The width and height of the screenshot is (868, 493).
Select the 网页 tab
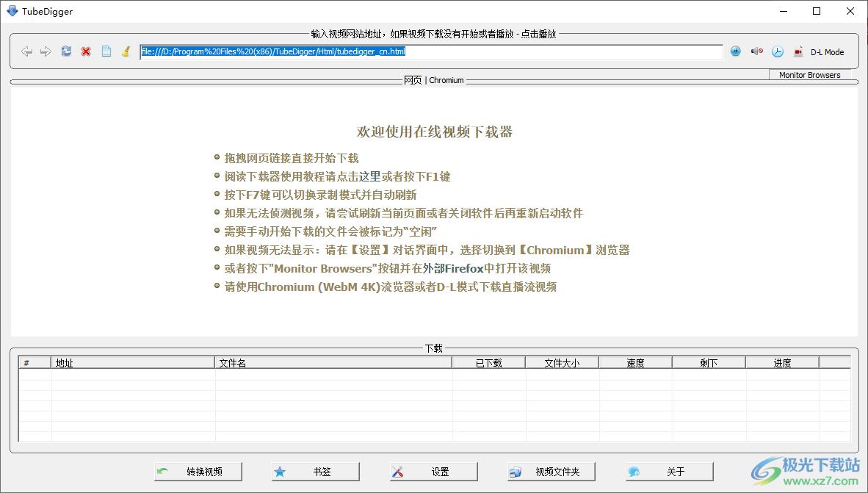(414, 80)
